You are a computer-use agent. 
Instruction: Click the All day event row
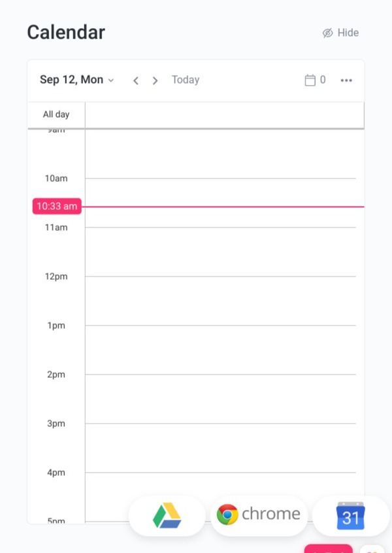[224, 114]
